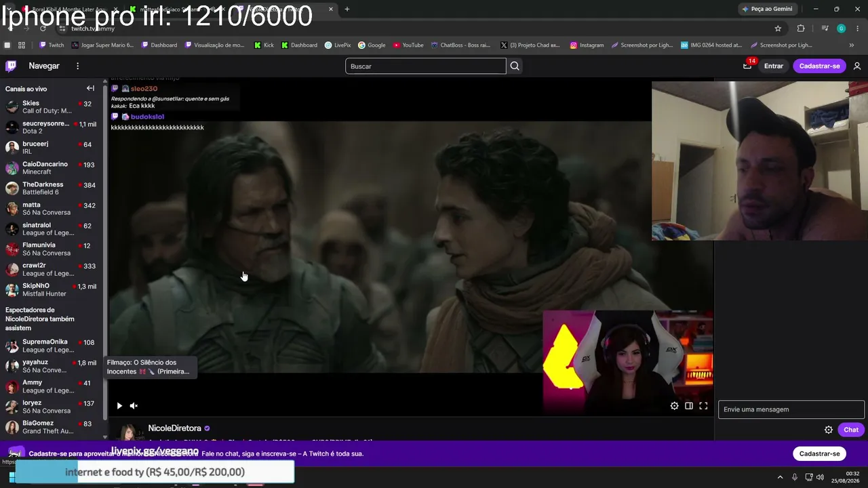
Task: Open the Prime loot notifications icon
Action: tap(747, 66)
